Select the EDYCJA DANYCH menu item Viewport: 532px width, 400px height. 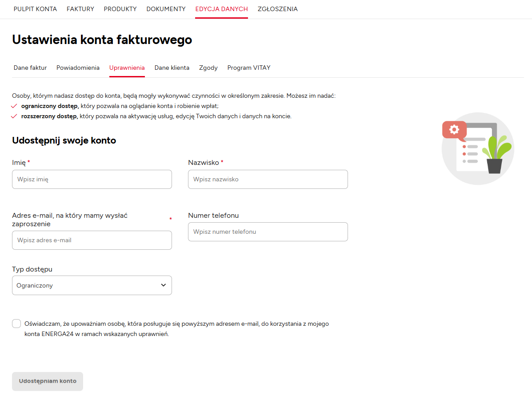coord(221,9)
